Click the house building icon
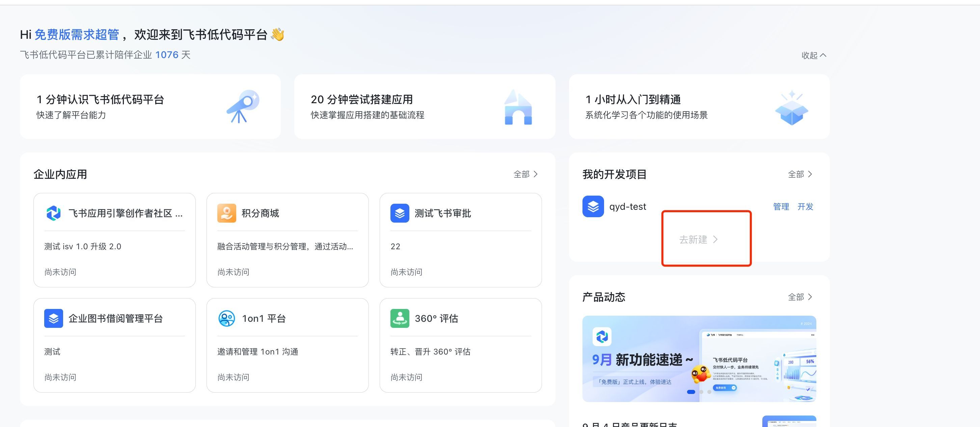The width and height of the screenshot is (980, 427). click(x=518, y=107)
